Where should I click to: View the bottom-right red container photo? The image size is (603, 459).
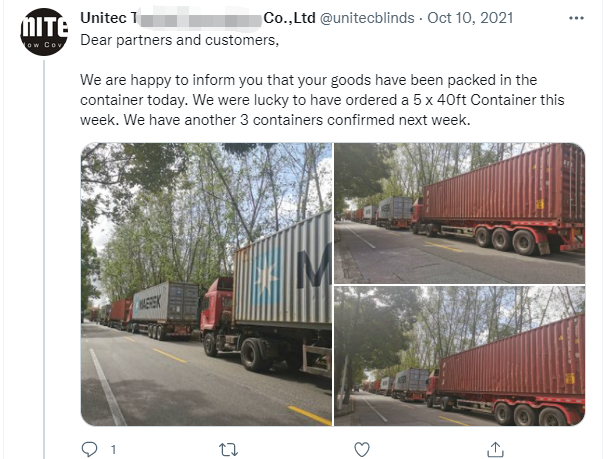(459, 356)
